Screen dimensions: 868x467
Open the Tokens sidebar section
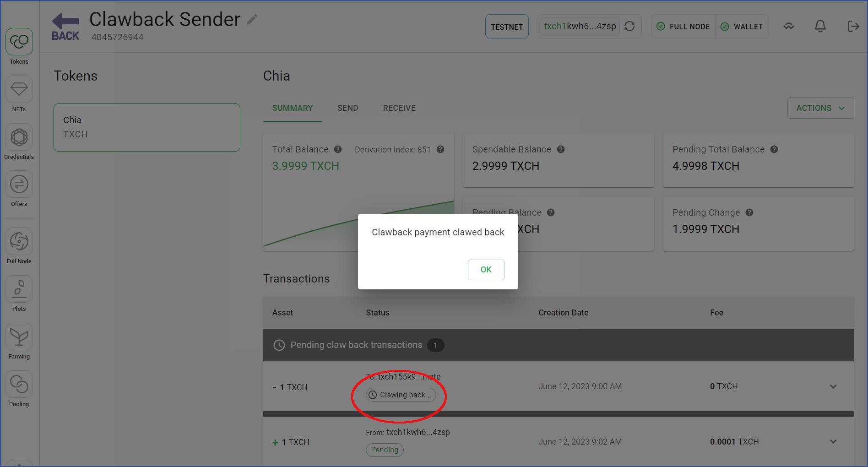pyautogui.click(x=19, y=47)
